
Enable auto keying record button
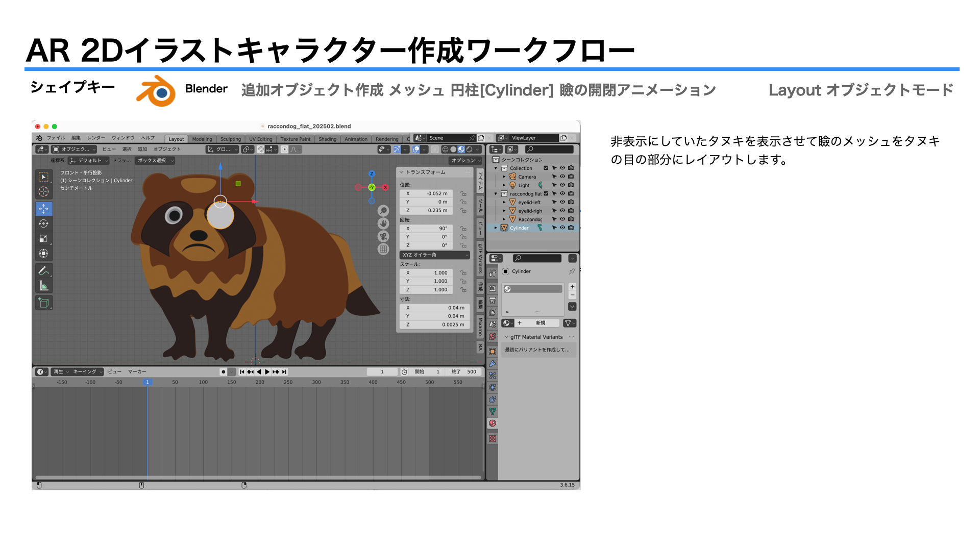(x=223, y=372)
